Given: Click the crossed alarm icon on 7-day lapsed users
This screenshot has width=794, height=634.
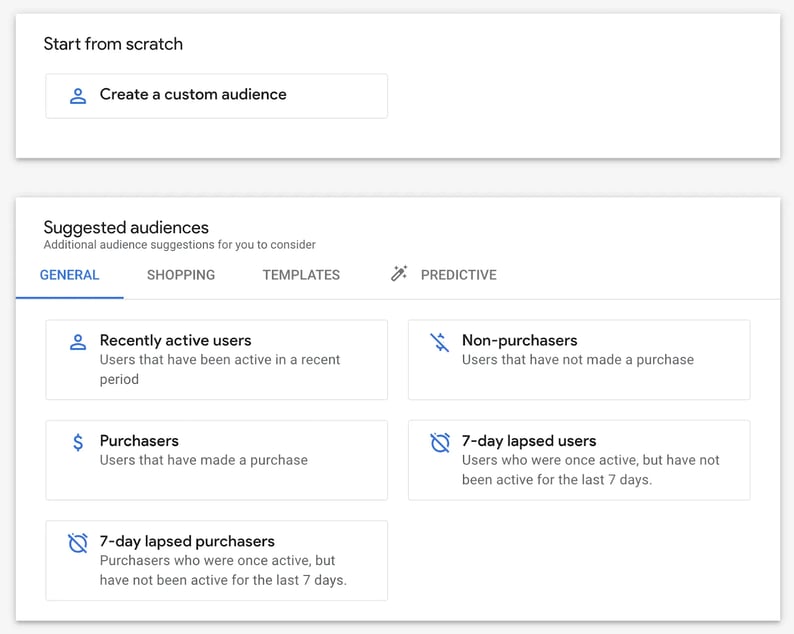Looking at the screenshot, I should click(440, 442).
